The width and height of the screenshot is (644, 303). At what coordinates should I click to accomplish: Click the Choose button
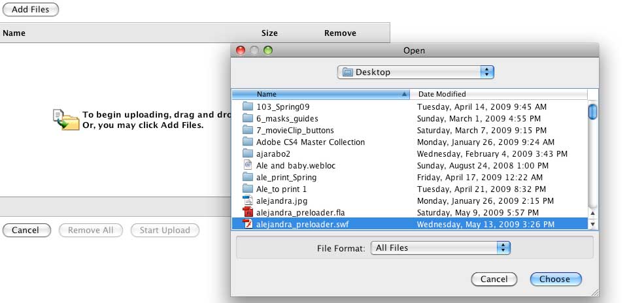pos(556,279)
